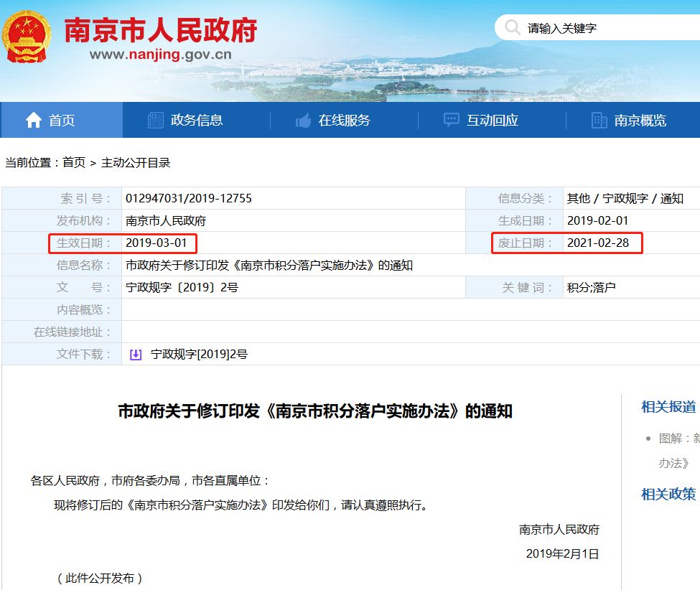Screen dimensions: 700x590
Task: Click the 政务信息 document icon
Action: tap(155, 120)
